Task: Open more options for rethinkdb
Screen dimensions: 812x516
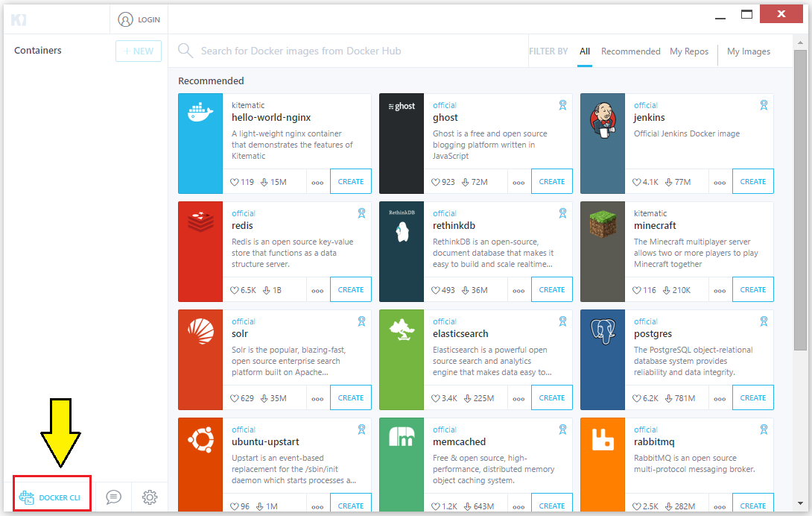Action: [518, 291]
